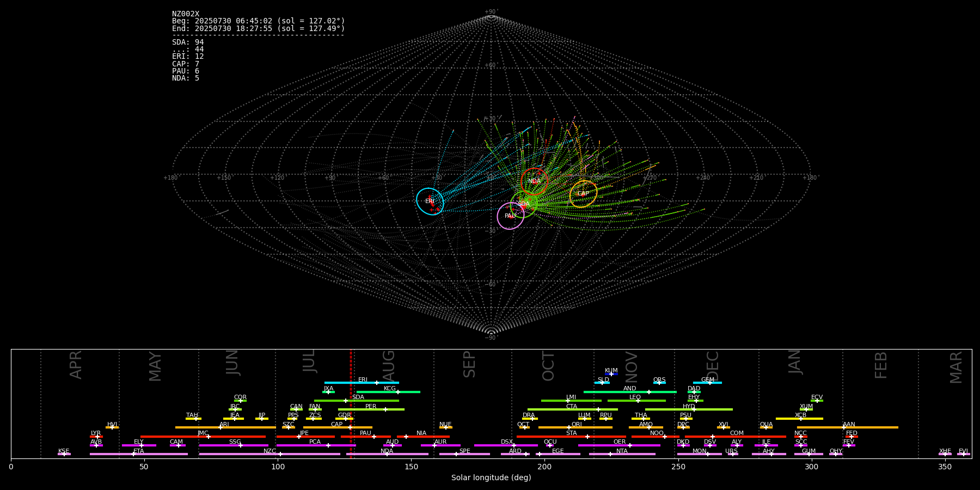Click the 'NDA: 5' legend count

(186, 78)
